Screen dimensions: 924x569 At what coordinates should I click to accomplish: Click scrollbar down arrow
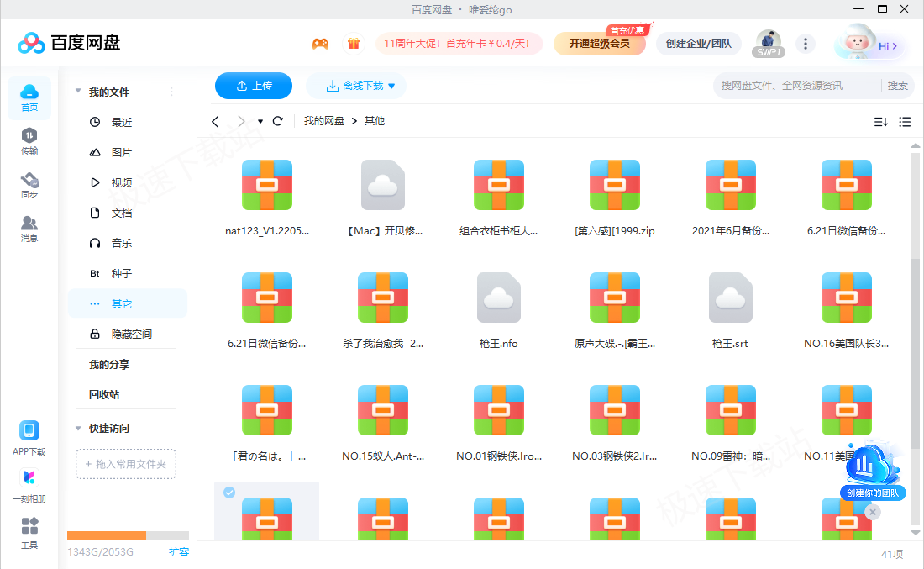(x=915, y=533)
